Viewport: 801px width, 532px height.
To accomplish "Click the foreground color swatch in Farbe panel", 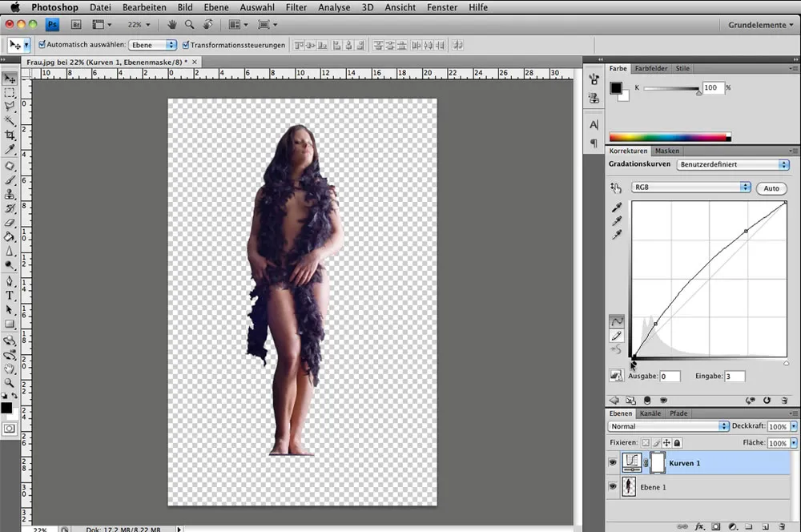I will (615, 88).
